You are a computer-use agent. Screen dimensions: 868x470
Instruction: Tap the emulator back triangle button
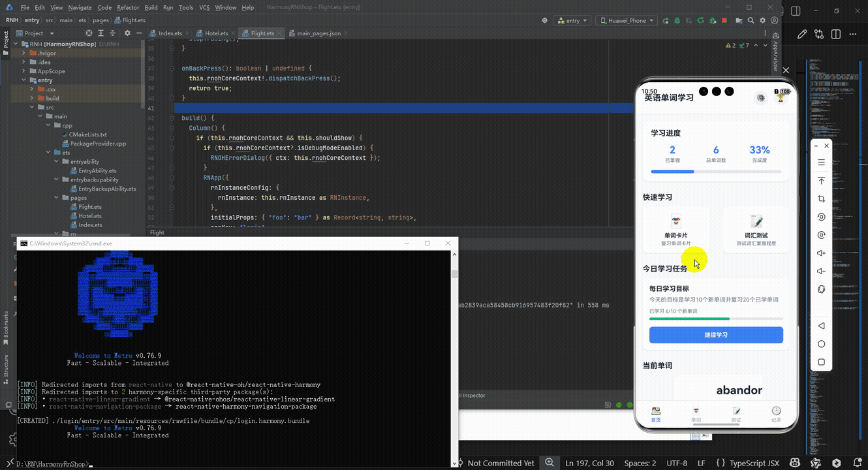(x=822, y=326)
